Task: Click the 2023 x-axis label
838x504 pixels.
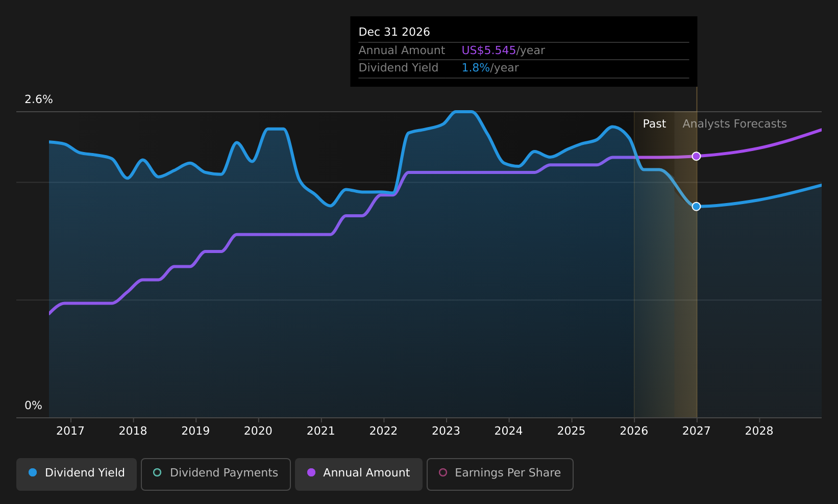Action: pyautogui.click(x=446, y=431)
